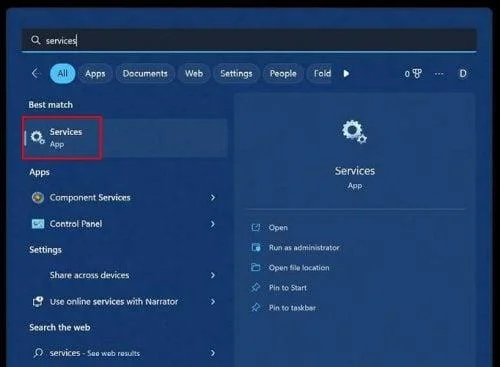This screenshot has width=500, height=367.
Task: Choose Run as administrator
Action: (304, 248)
